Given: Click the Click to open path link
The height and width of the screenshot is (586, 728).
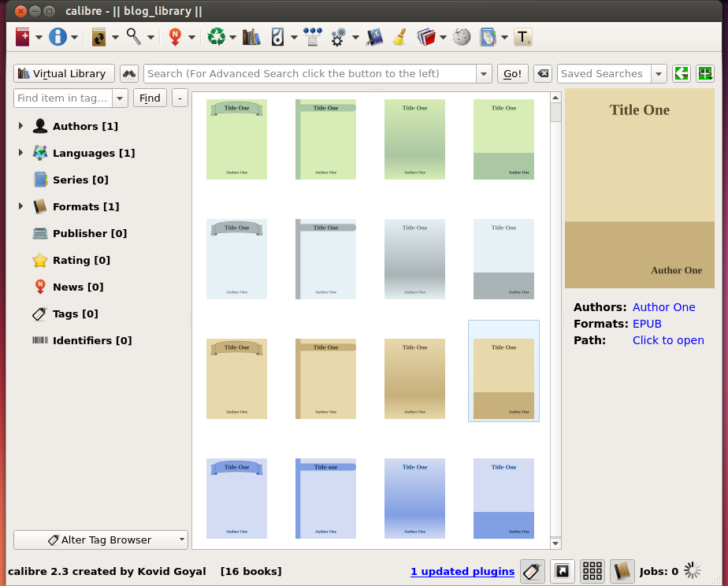Looking at the screenshot, I should [668, 340].
